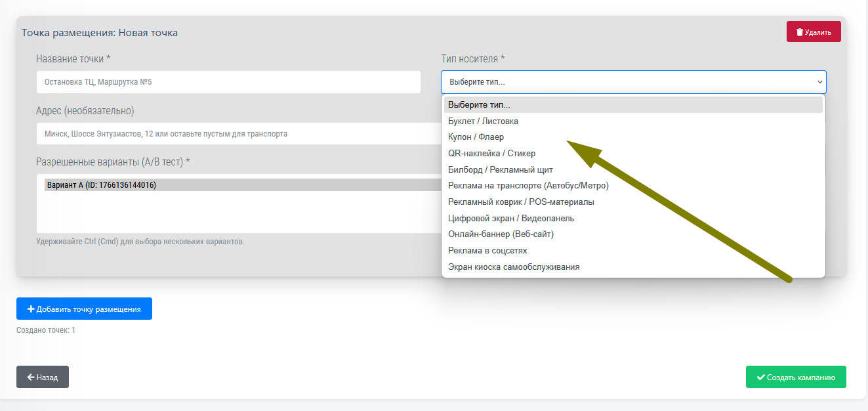Screen dimensions: 868x411
Task: Select Цифровой экран / Видеопанель option
Action: [511, 218]
